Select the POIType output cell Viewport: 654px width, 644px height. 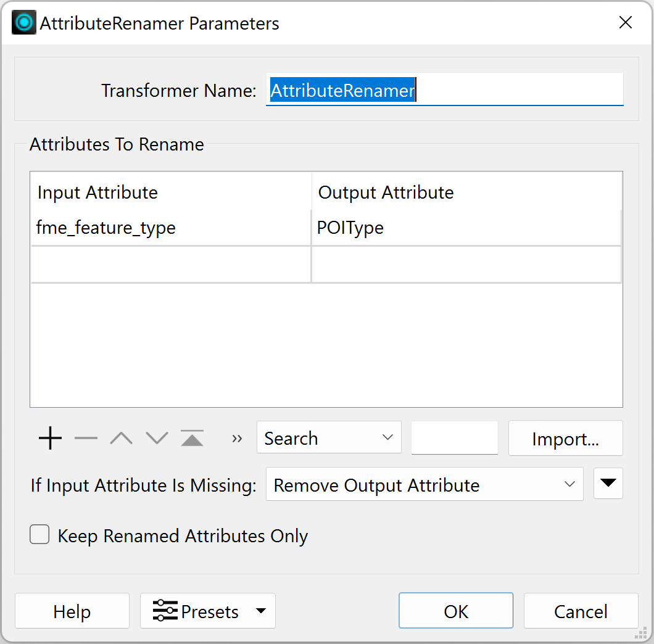466,228
